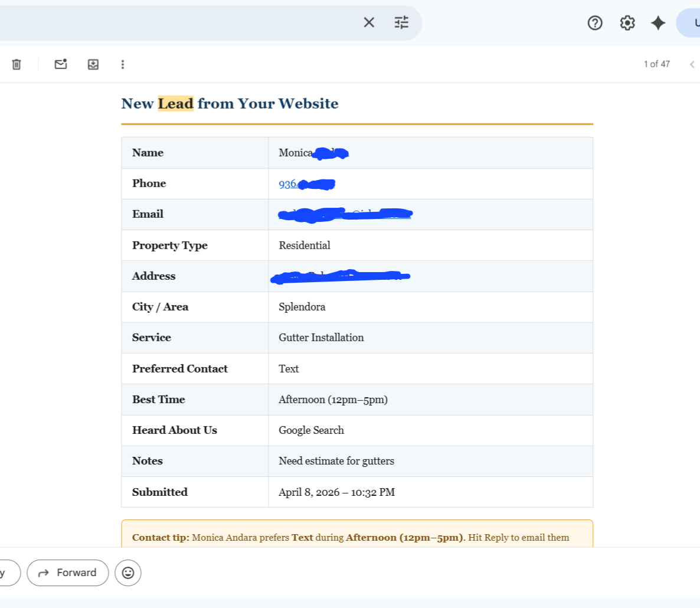Click the 'New Lead from Your Website' heading

tap(230, 103)
